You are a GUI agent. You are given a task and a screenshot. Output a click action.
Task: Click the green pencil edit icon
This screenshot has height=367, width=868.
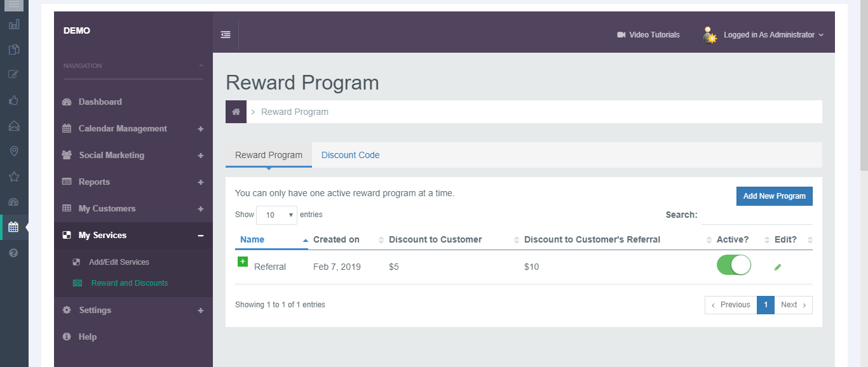[778, 267]
